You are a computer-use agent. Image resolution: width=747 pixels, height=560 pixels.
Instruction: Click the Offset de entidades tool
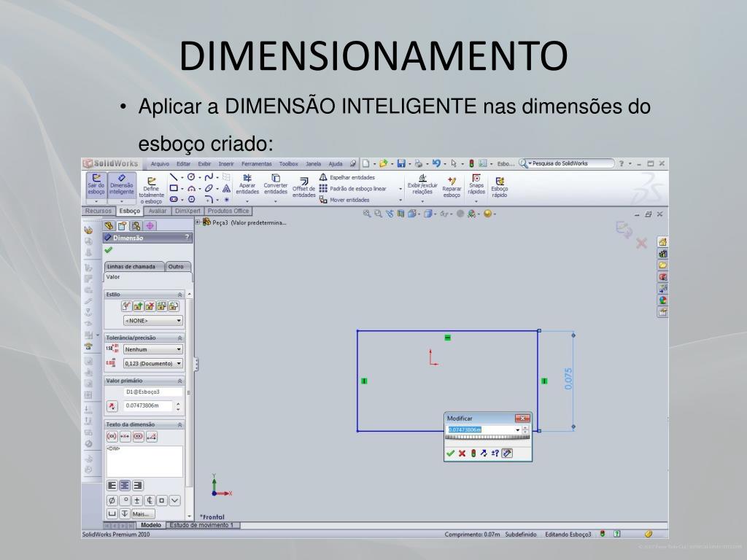303,188
